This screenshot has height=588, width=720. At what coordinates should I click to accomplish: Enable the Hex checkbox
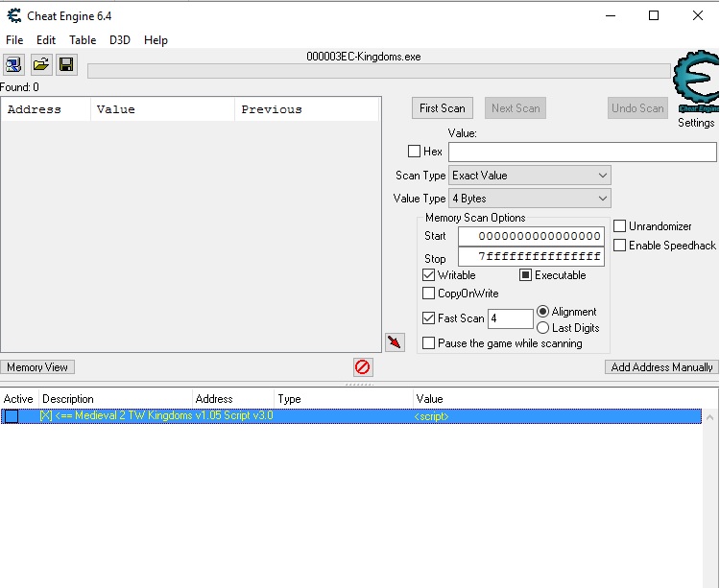414,151
